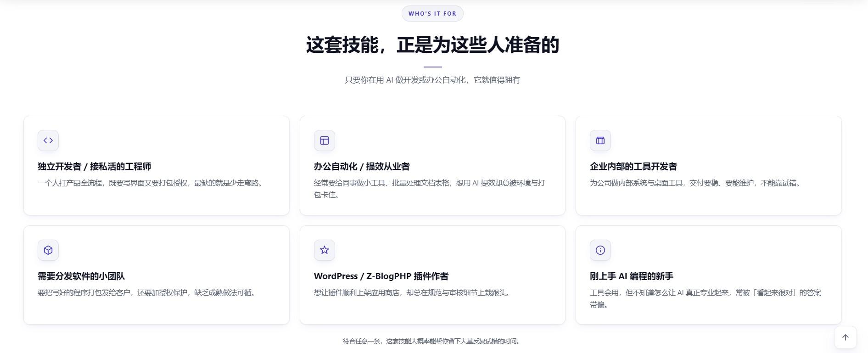Image resolution: width=868 pixels, height=353 pixels.
Task: Click the star icon on the WordPress plugin card
Action: tap(325, 250)
